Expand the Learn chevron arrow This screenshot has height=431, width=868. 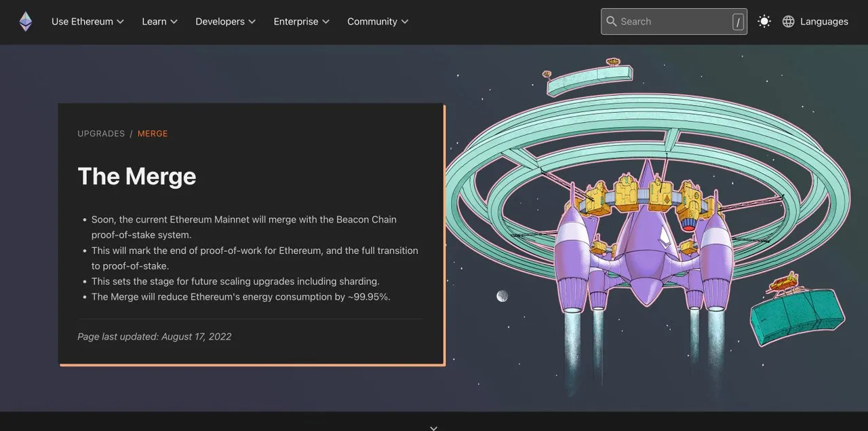point(174,22)
